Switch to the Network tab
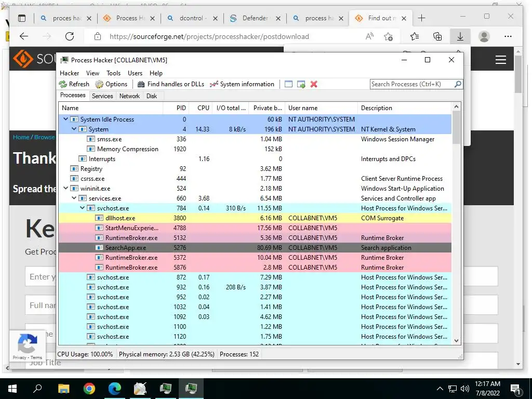The height and width of the screenshot is (399, 532). (129, 96)
